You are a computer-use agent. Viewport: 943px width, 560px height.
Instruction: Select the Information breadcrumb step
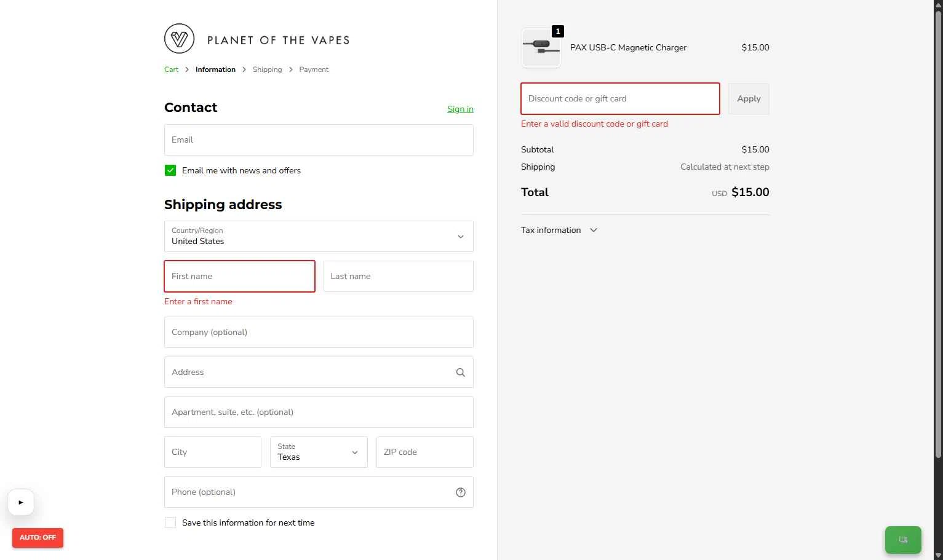tap(215, 69)
